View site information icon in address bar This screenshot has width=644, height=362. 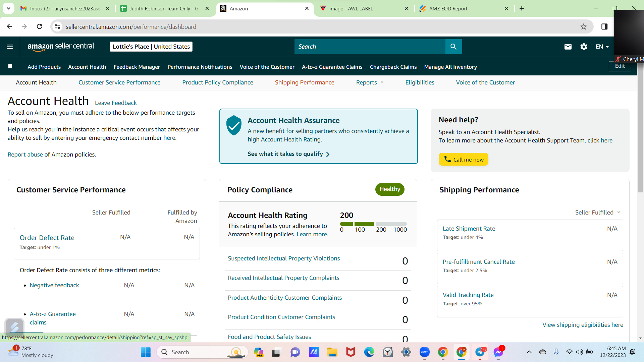pyautogui.click(x=58, y=26)
